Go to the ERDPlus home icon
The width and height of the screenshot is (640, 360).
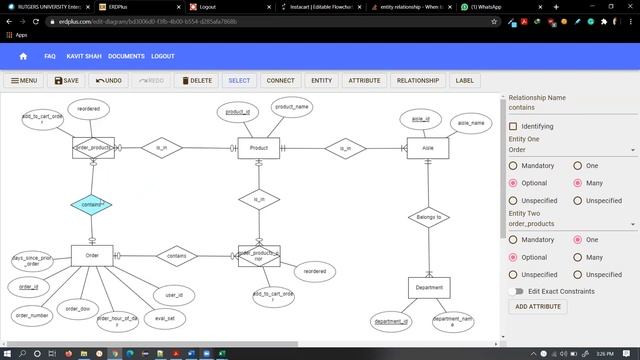point(23,56)
